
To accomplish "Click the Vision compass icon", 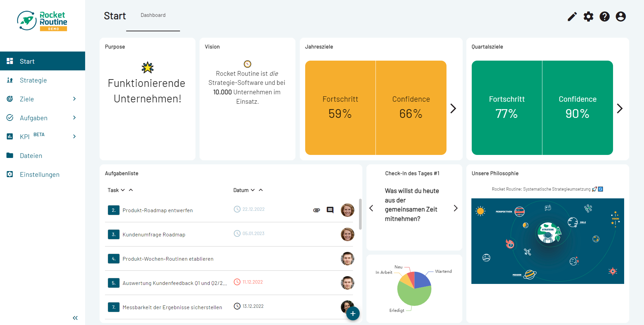I will [x=247, y=64].
